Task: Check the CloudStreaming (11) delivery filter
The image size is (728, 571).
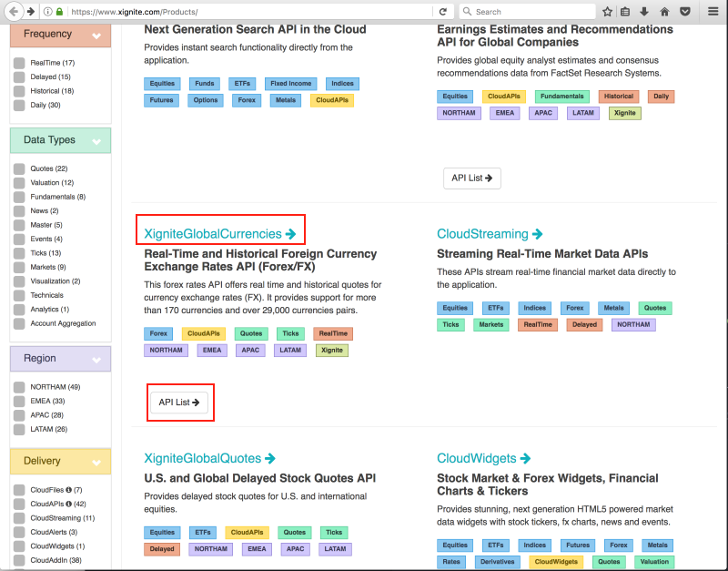Action: point(19,518)
